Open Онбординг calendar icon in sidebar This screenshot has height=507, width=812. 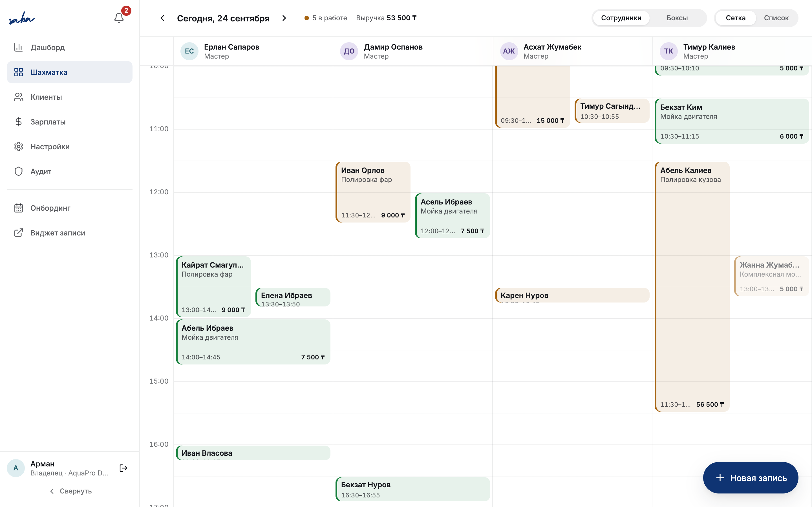[18, 208]
